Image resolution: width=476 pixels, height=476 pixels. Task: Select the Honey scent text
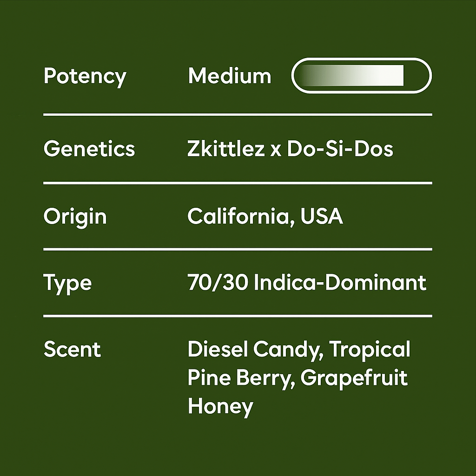(220, 407)
